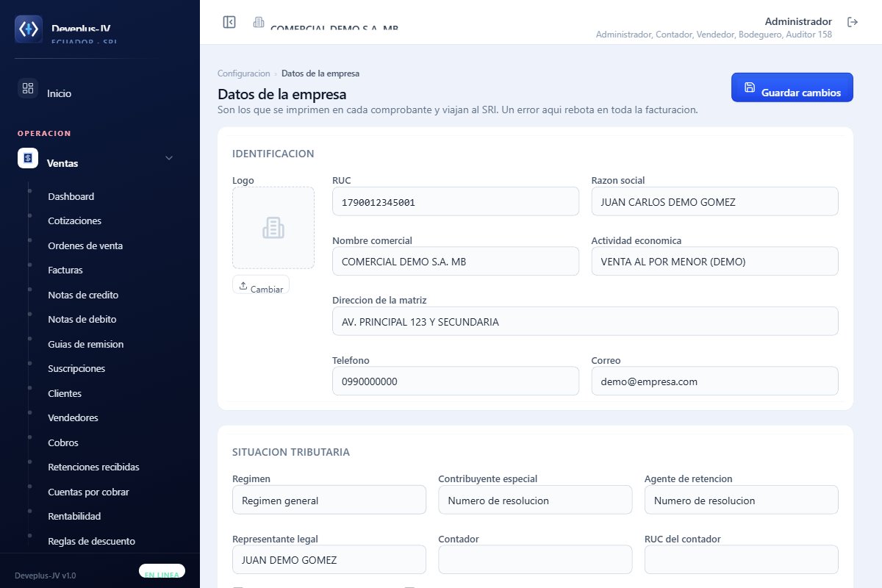
Task: Click the SITUACION TRIBUTARIA section heading
Action: pyautogui.click(x=291, y=452)
